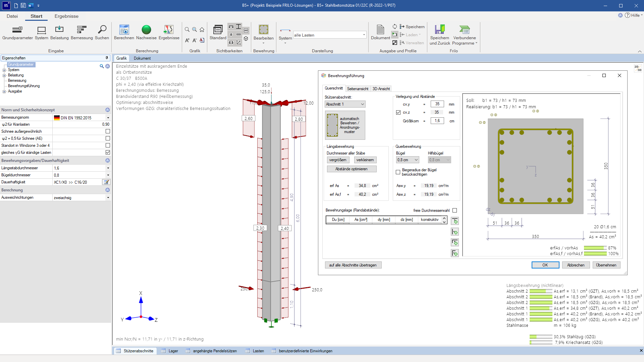The height and width of the screenshot is (362, 644).
Task: Click automatisch Bewehren / Anordnungsmuster button
Action: pos(345,125)
